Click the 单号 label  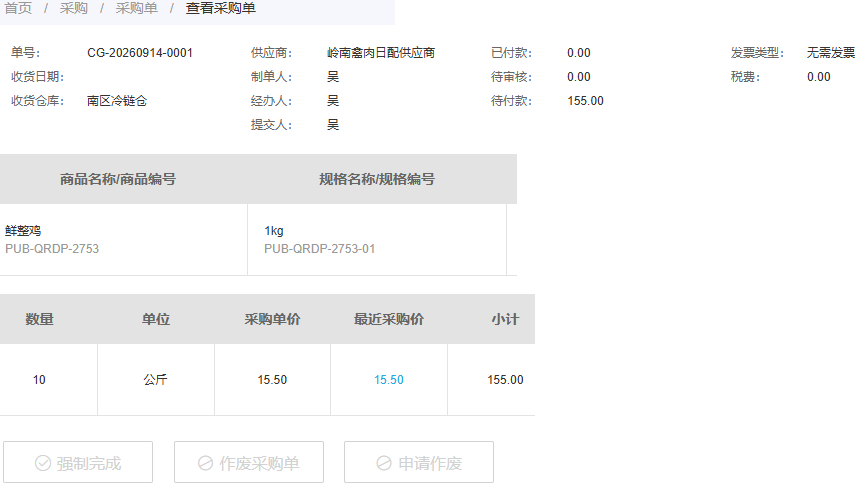click(x=25, y=53)
